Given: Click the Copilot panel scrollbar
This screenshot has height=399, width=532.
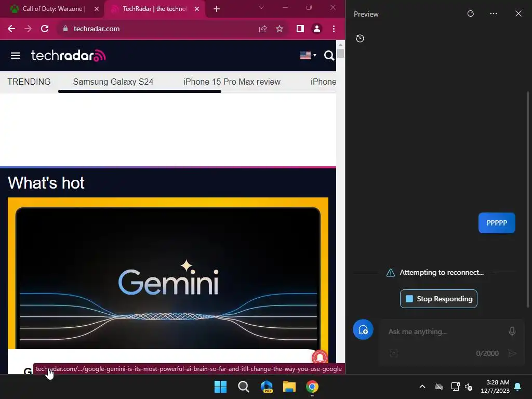Looking at the screenshot, I should (528, 199).
